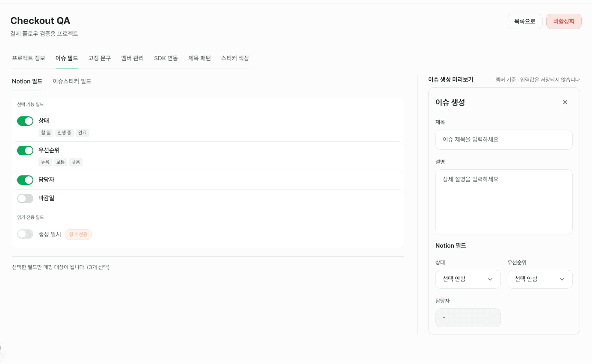Viewport: 592px width, 364px height.
Task: Disable the 담당자 field switch
Action: click(25, 180)
